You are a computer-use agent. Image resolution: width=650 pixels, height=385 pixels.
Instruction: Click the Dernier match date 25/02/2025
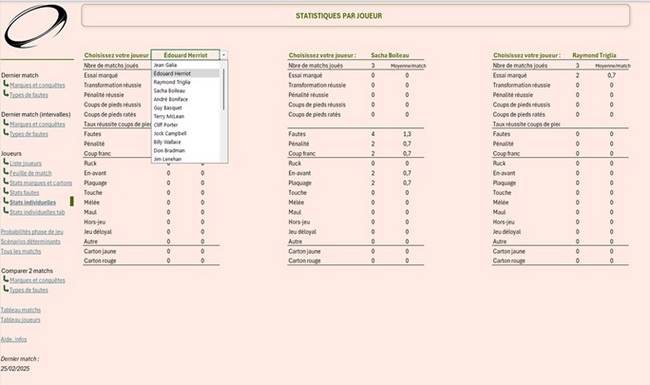[x=15, y=368]
